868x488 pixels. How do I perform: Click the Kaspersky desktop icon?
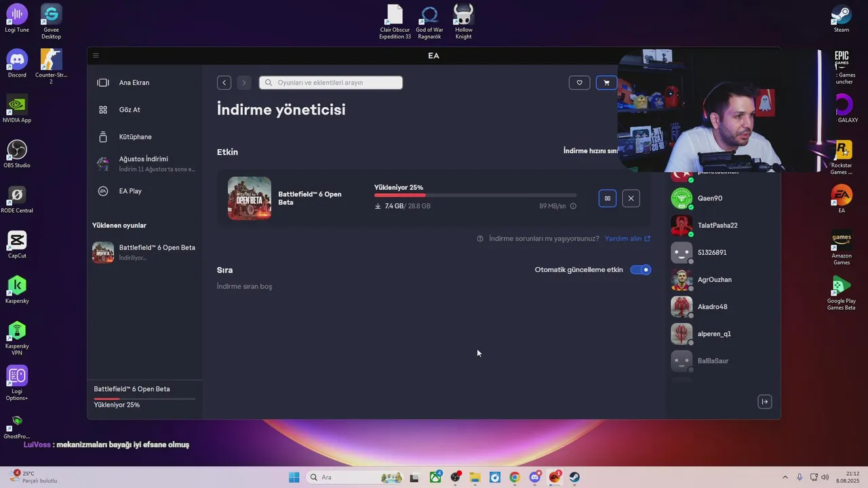(17, 290)
